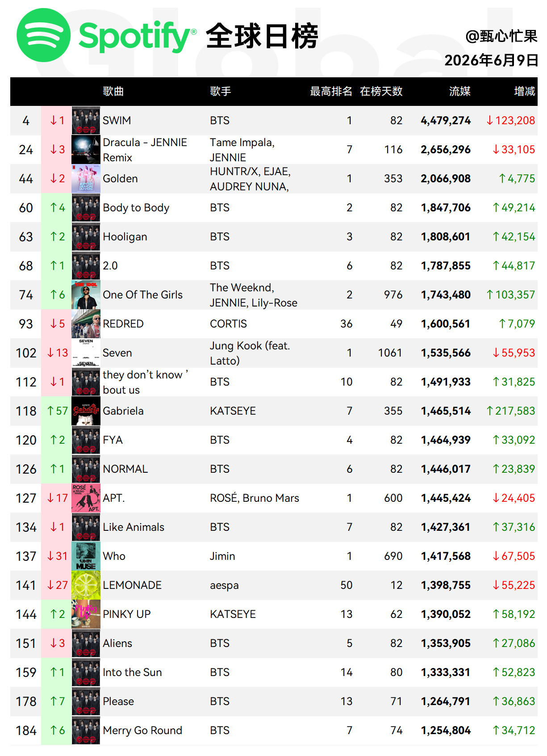Open the Golden album cover thumbnail
This screenshot has width=547, height=756.
click(x=86, y=179)
